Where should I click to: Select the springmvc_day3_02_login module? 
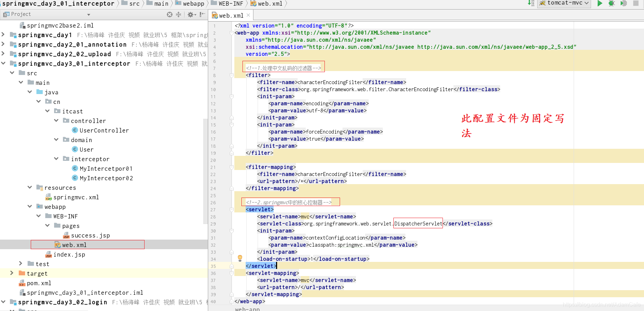[x=63, y=302]
